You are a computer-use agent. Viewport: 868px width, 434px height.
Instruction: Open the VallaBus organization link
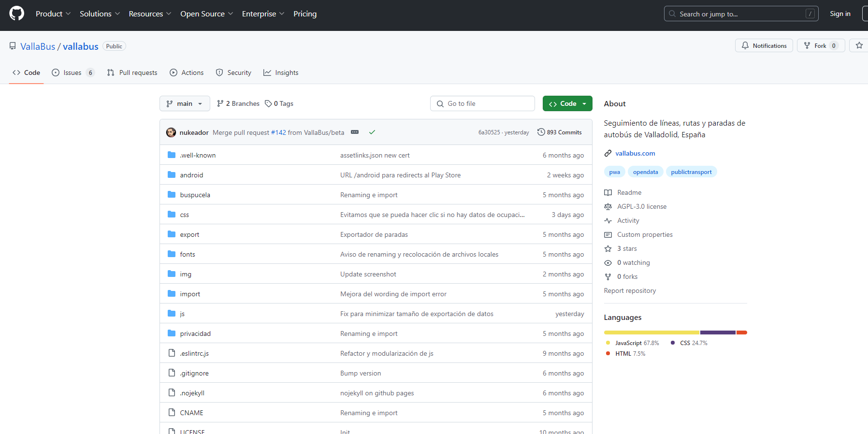click(38, 46)
